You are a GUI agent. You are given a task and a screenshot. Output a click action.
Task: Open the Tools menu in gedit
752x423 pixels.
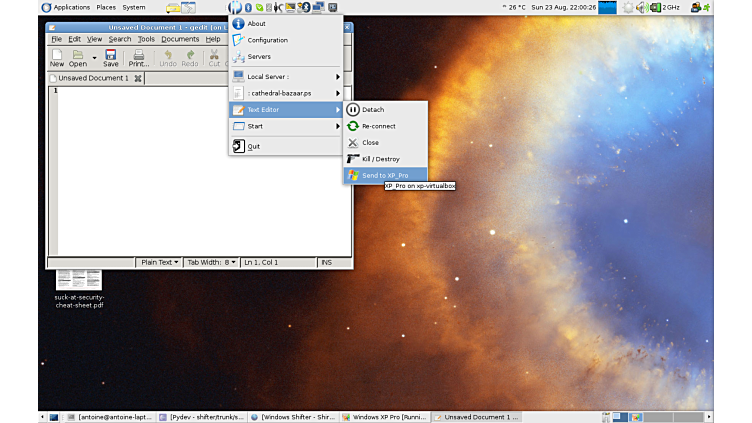pyautogui.click(x=146, y=39)
